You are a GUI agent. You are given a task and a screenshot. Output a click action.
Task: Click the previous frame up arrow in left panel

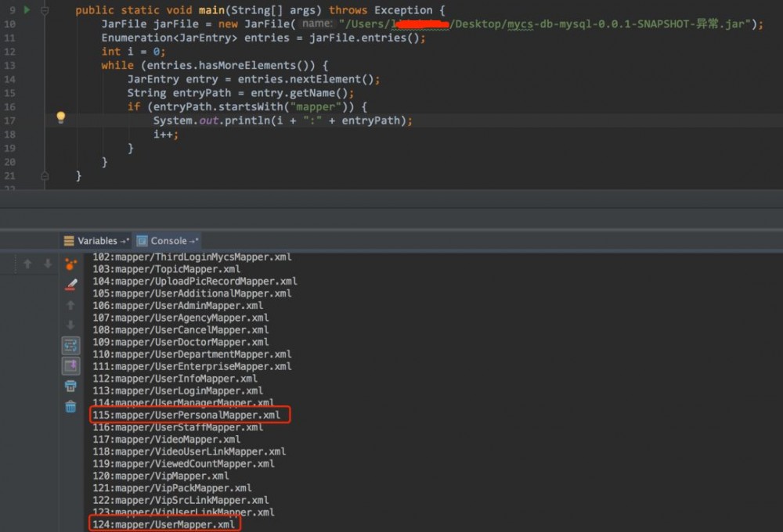pos(27,264)
